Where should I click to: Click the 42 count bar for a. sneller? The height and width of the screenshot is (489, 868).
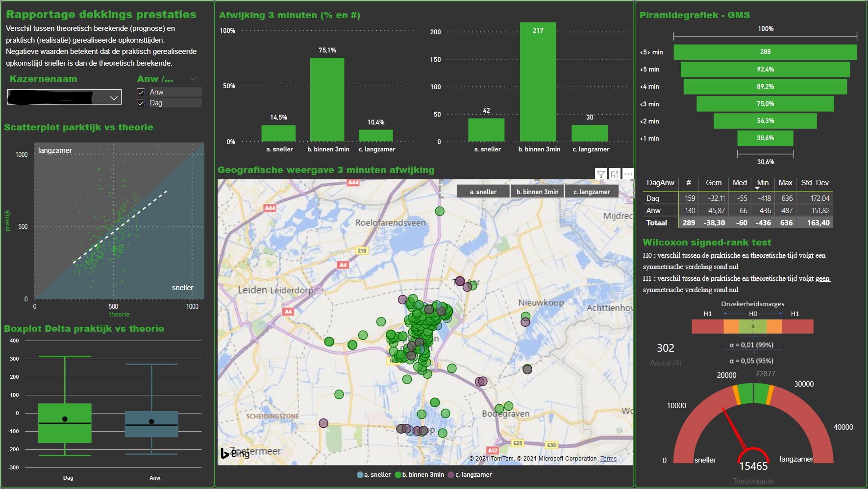486,130
